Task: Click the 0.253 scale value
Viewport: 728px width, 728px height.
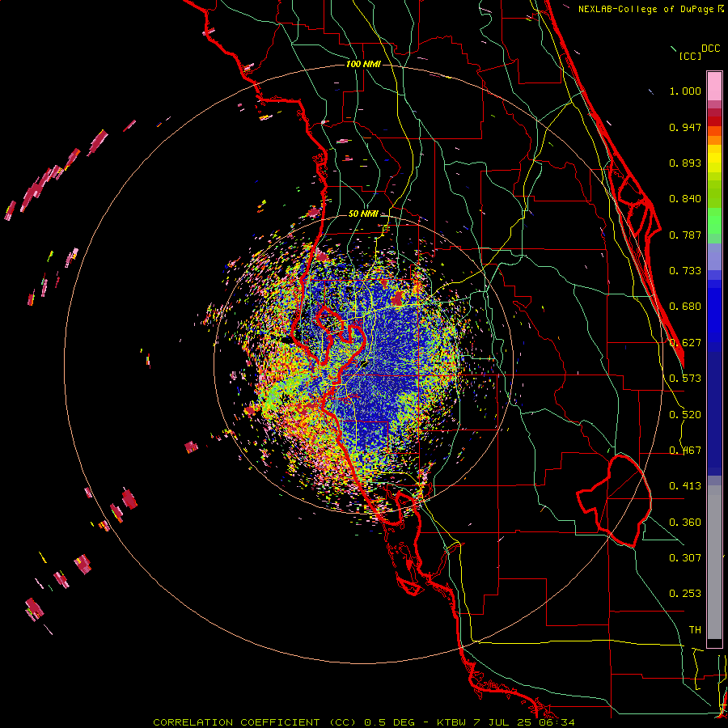Action: pos(685,594)
